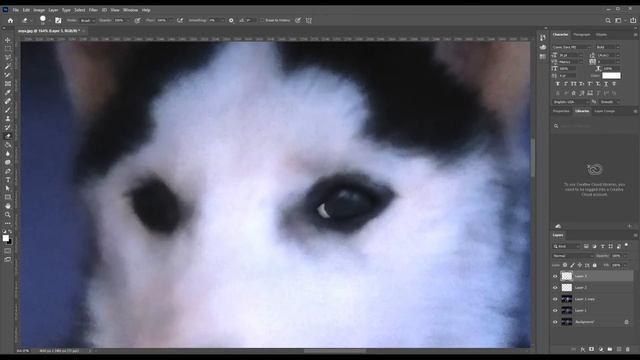640x360 pixels.
Task: Select the Layers panel tab
Action: (x=558, y=235)
